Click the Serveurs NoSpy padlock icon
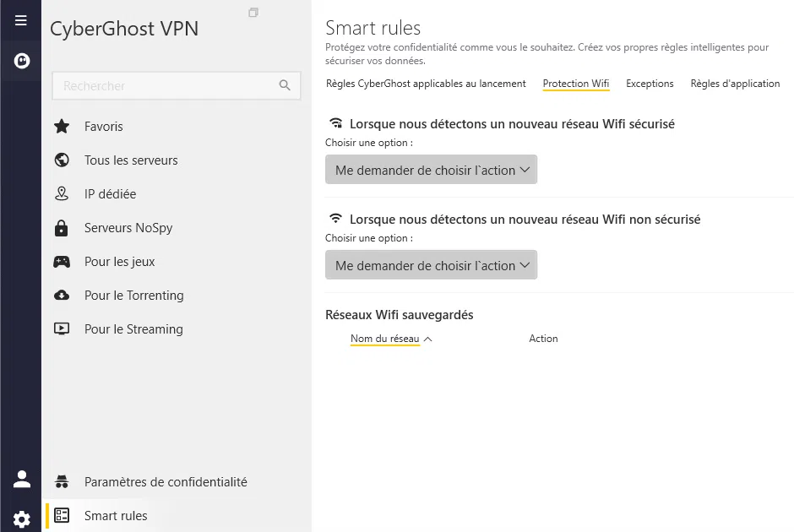This screenshot has width=794, height=532. (62, 228)
